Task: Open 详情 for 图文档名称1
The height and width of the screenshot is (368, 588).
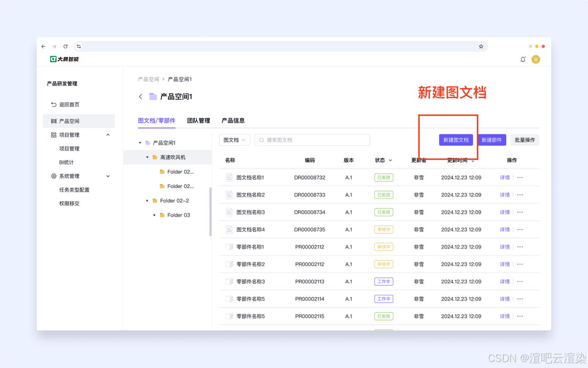Action: (505, 178)
